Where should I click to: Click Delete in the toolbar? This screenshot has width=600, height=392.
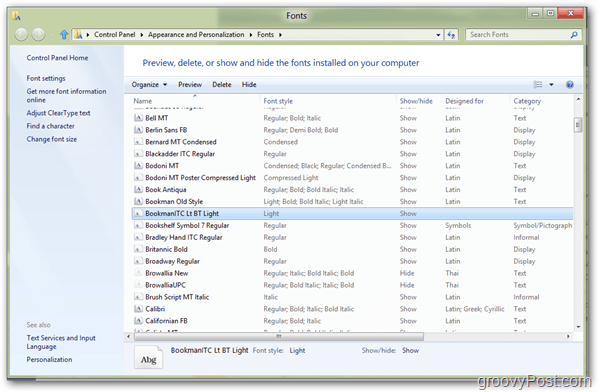click(x=222, y=85)
